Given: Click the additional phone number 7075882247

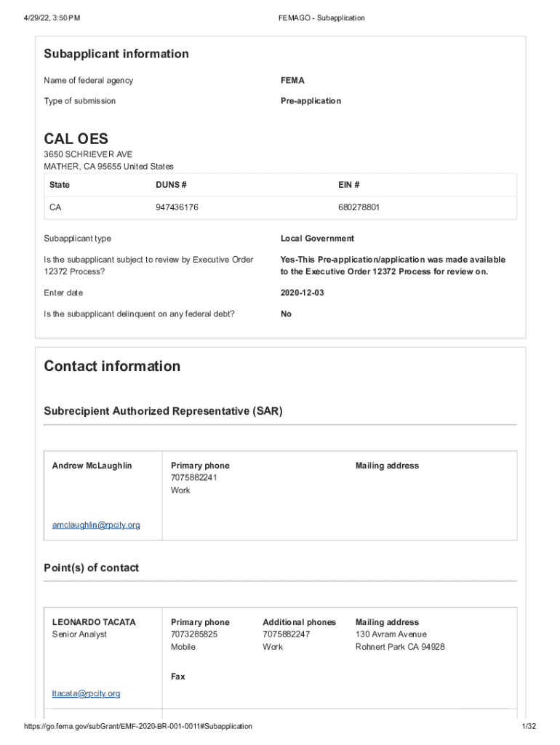Looking at the screenshot, I should (286, 634).
